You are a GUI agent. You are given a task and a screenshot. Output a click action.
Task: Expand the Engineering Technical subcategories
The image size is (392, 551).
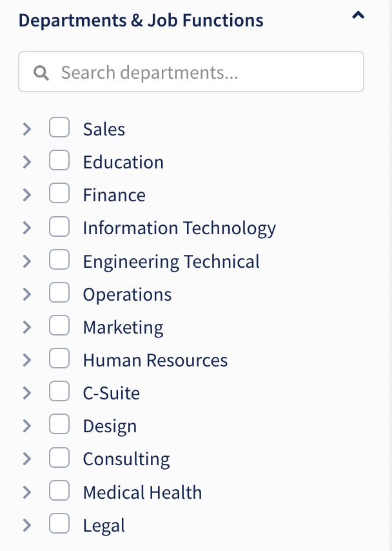click(27, 261)
